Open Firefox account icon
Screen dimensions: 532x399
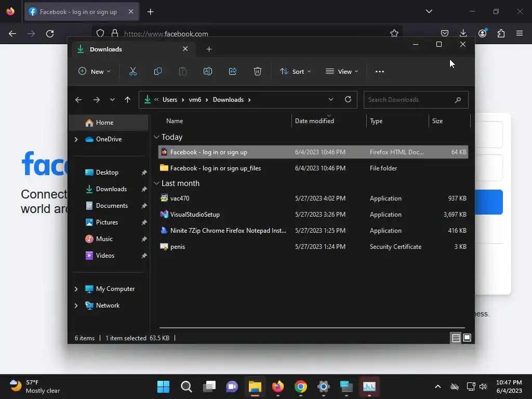483,33
